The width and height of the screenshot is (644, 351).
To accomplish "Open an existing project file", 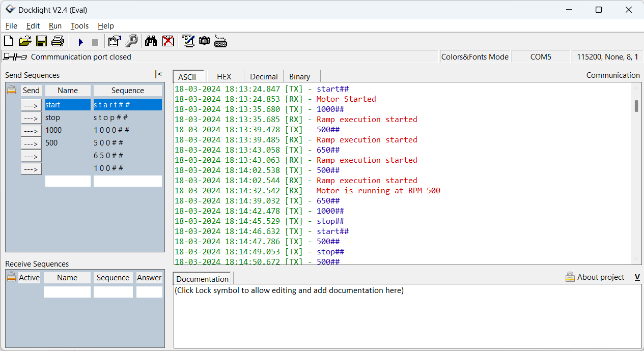I will (25, 41).
